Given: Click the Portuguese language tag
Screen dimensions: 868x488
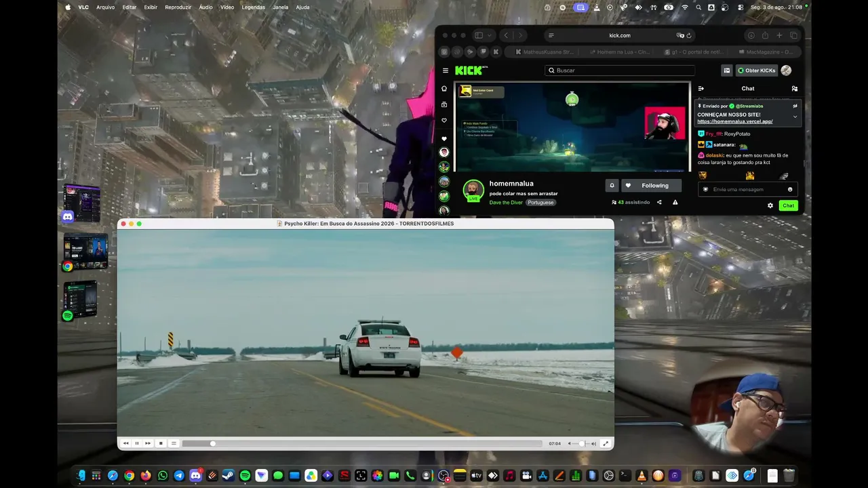Looking at the screenshot, I should coord(540,203).
